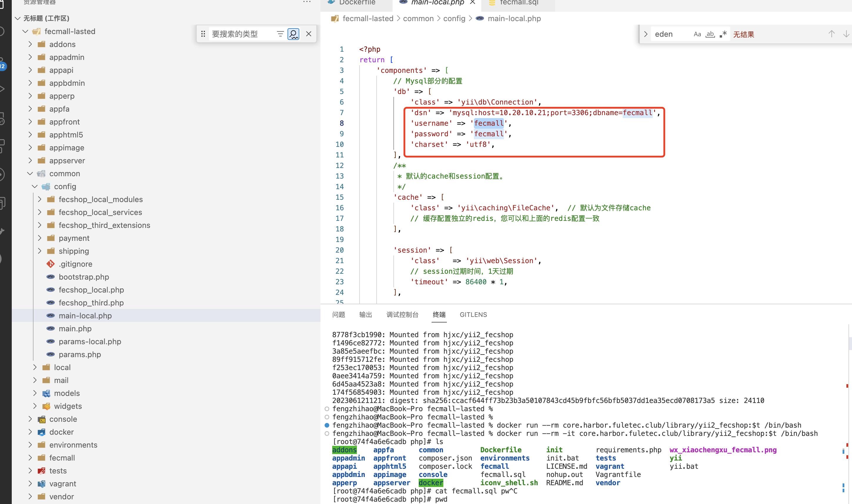This screenshot has height=504, width=852.
Task: Expand the appadmin folder
Action: 30,57
